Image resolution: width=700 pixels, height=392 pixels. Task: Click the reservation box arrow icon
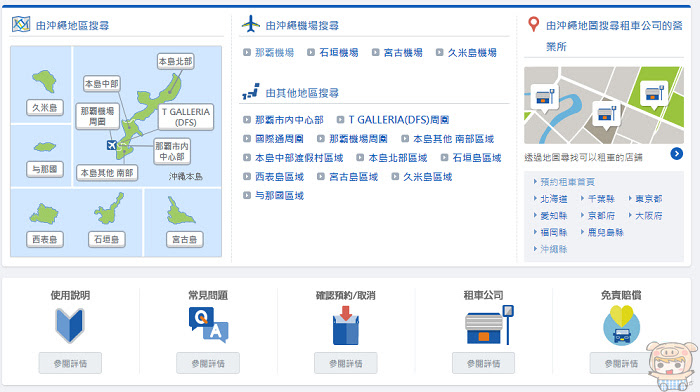pyautogui.click(x=346, y=325)
